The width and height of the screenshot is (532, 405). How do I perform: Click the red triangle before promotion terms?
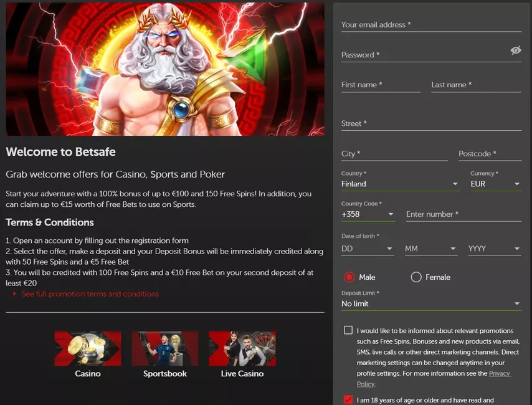pos(14,293)
